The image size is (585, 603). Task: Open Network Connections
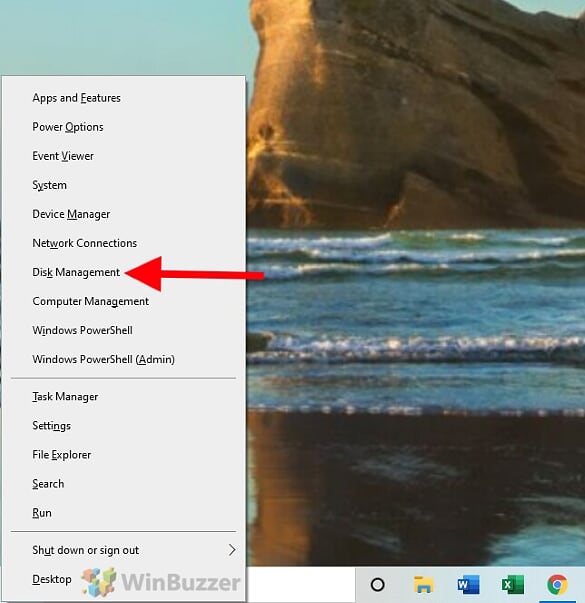pyautogui.click(x=123, y=243)
